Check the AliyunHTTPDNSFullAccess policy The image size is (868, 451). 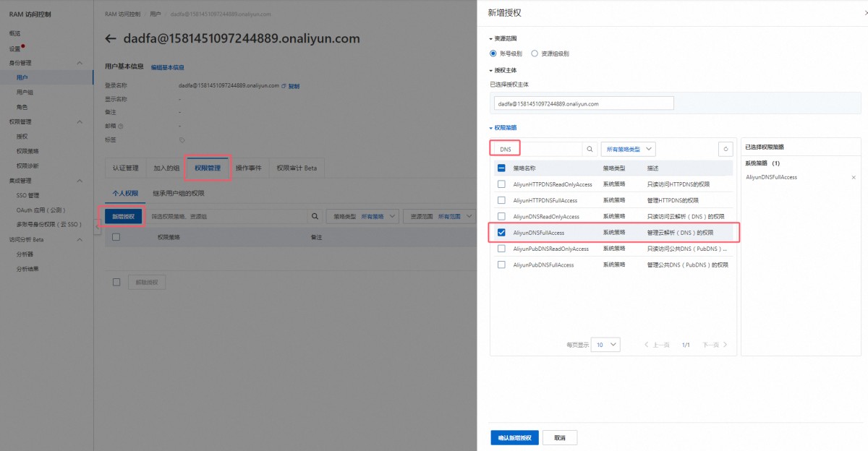pyautogui.click(x=501, y=200)
